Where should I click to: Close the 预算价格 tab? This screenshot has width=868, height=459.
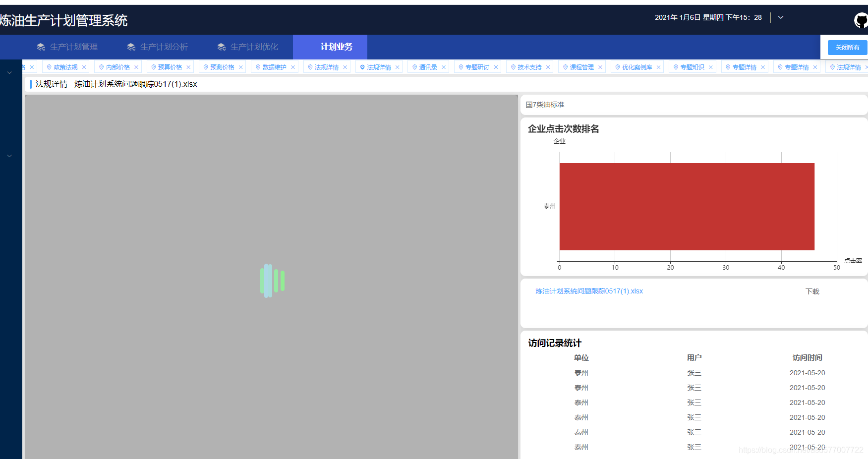(188, 67)
